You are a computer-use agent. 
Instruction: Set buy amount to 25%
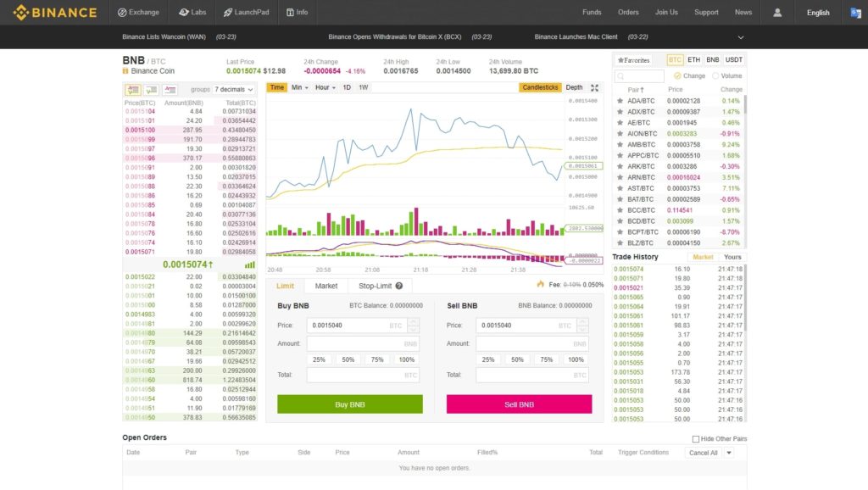pyautogui.click(x=319, y=359)
